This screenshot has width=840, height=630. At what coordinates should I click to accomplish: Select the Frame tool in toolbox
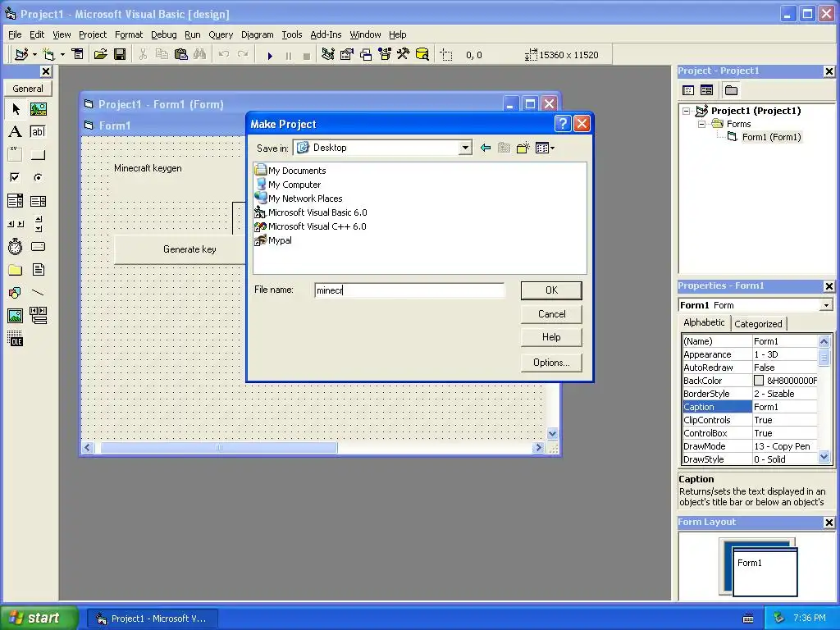tap(16, 155)
